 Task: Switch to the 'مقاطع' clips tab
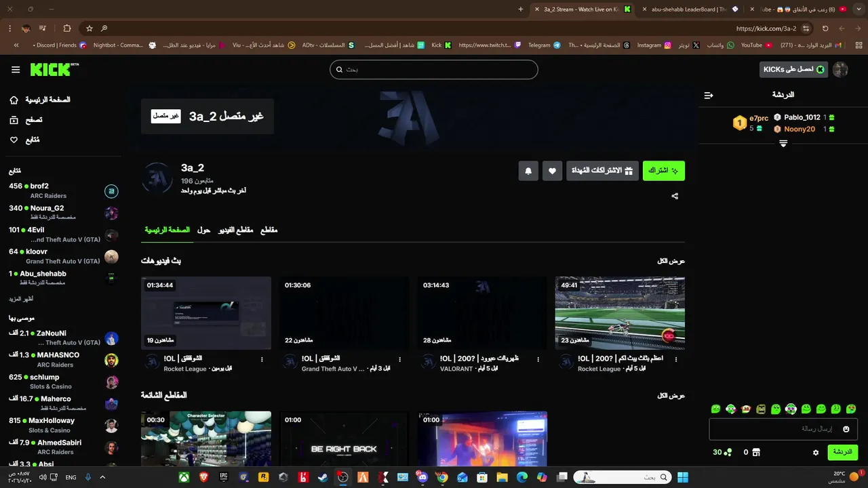point(269,230)
